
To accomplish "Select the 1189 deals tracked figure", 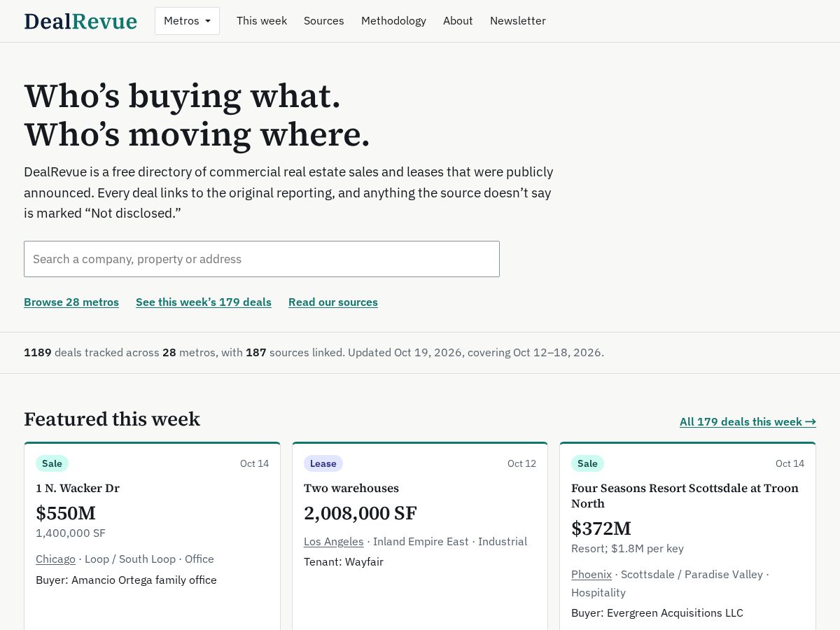I will click(x=38, y=353).
